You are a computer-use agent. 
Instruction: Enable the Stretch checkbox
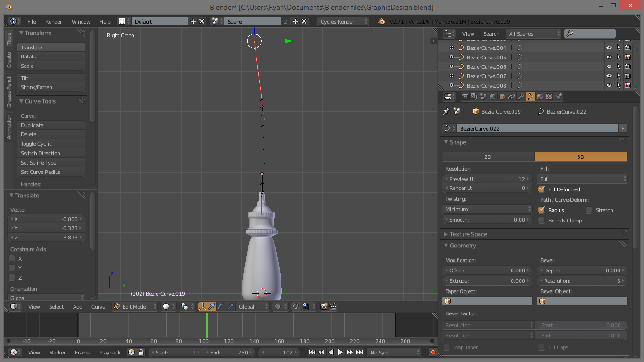tap(589, 210)
